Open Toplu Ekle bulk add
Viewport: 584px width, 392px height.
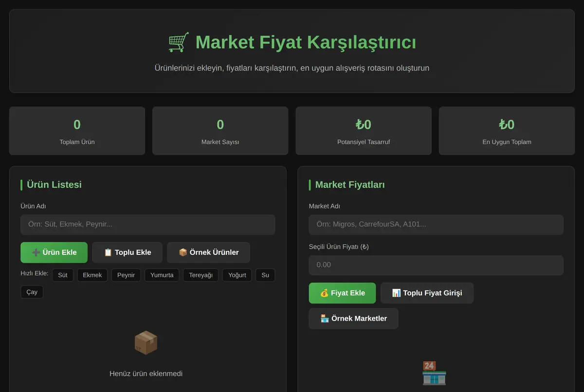click(128, 252)
